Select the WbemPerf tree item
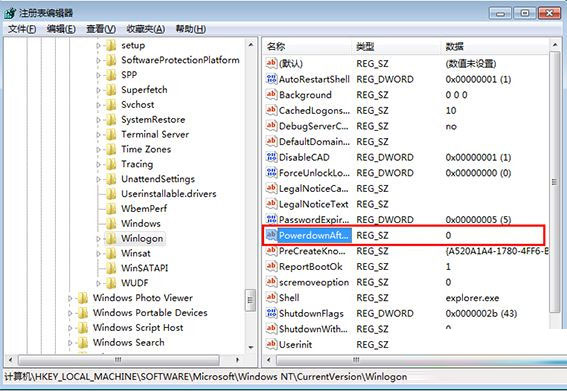Screen dimensions: 567x391 pyautogui.click(x=144, y=209)
